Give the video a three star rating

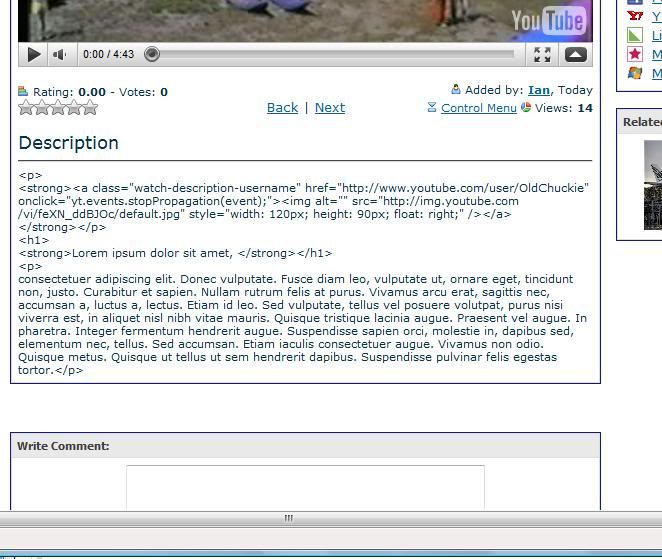(58, 108)
